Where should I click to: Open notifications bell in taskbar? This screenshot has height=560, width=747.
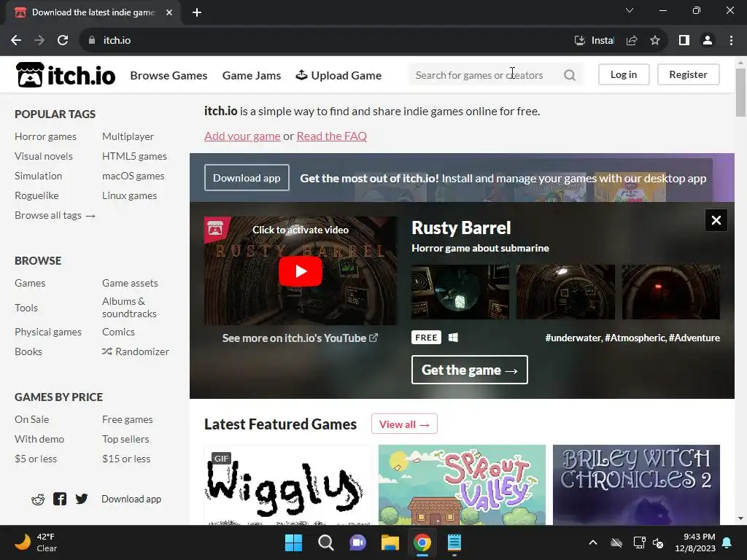coord(727,542)
